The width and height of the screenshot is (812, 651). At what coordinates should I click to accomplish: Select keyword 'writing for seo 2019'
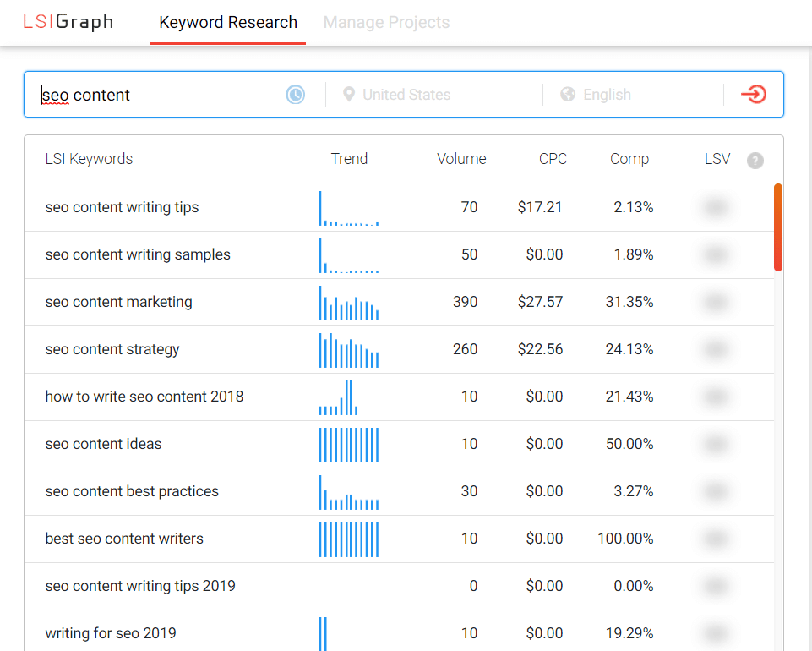click(111, 633)
